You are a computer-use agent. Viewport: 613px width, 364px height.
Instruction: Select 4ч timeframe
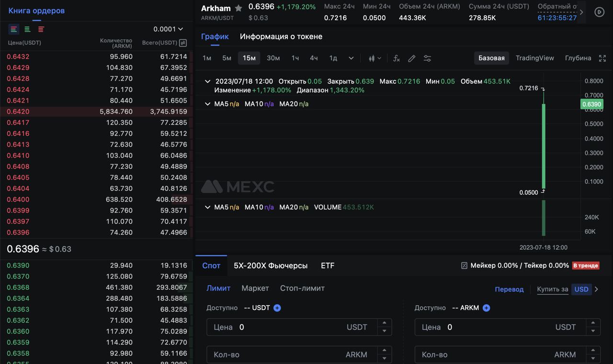click(314, 58)
